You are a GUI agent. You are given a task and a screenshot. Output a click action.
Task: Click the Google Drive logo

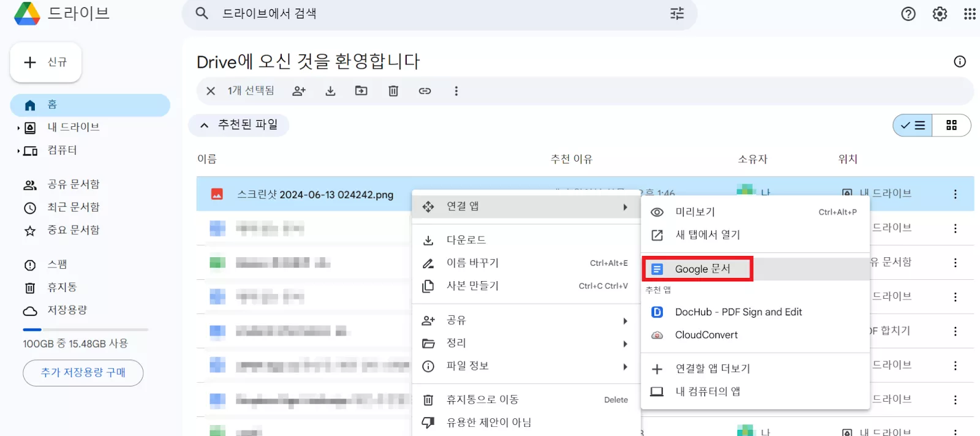pyautogui.click(x=27, y=13)
